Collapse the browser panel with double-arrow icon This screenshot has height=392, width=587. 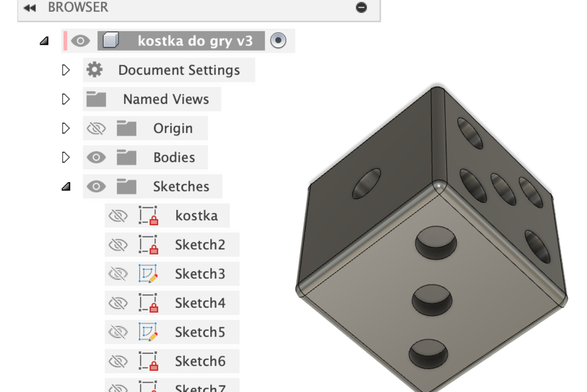(30, 8)
